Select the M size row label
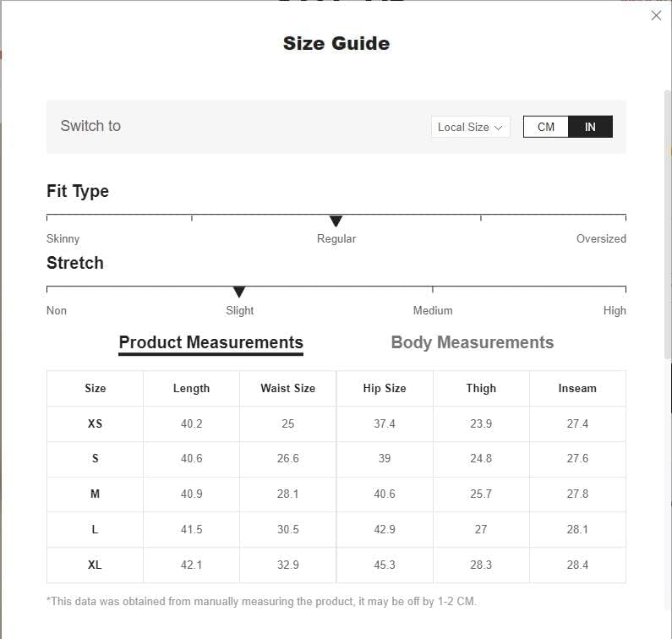The width and height of the screenshot is (672, 639). [95, 494]
